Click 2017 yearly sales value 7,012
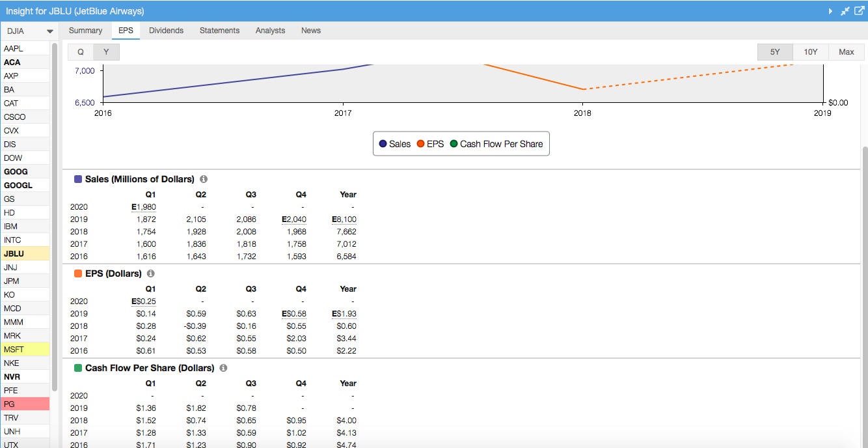Viewport: 868px width, 448px height. click(x=346, y=244)
